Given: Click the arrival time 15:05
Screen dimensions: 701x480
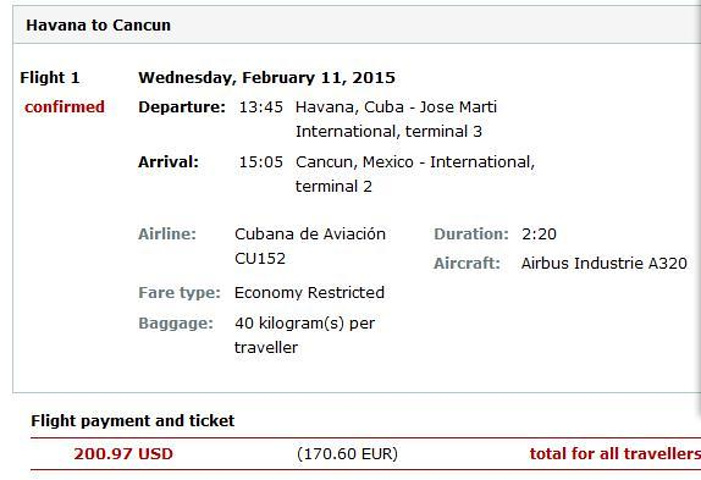Looking at the screenshot, I should pos(260,162).
